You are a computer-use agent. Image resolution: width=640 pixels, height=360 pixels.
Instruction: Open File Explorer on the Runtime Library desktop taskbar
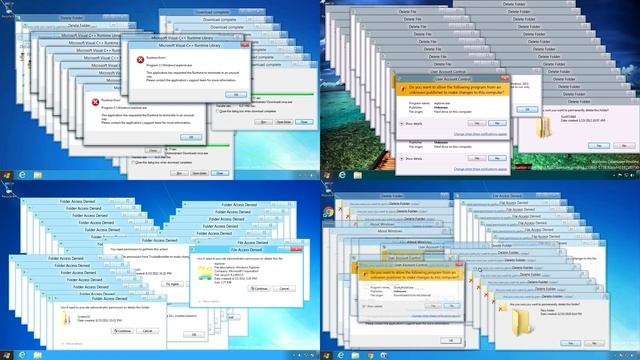(38, 175)
